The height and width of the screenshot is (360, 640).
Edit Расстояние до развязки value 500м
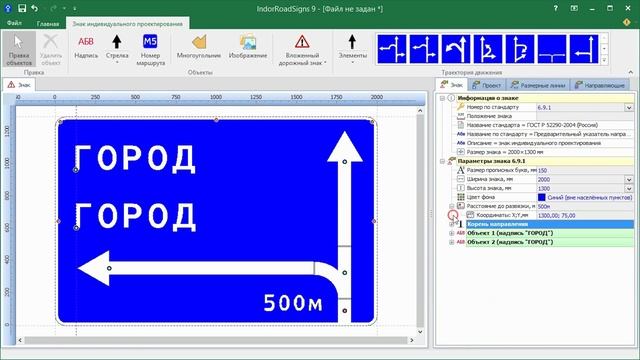point(585,206)
